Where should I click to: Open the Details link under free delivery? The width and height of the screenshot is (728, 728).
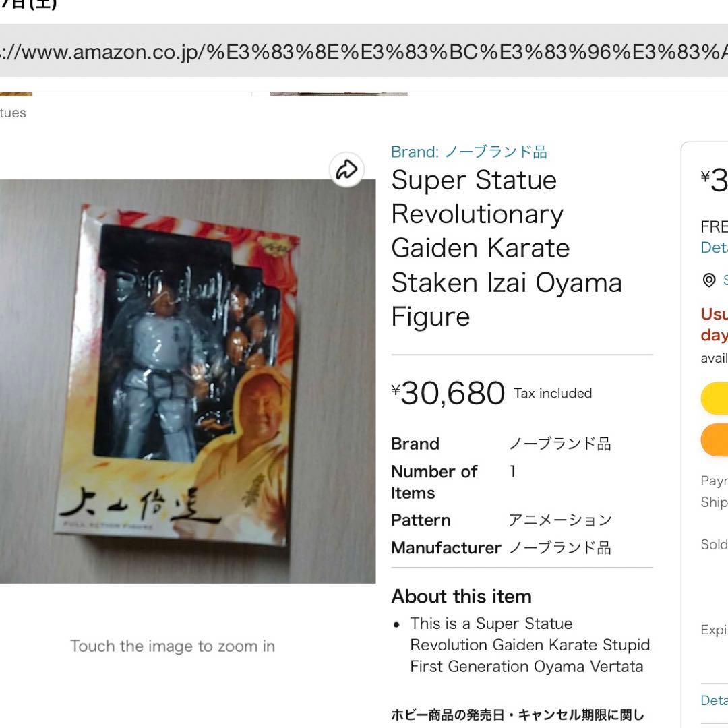714,247
